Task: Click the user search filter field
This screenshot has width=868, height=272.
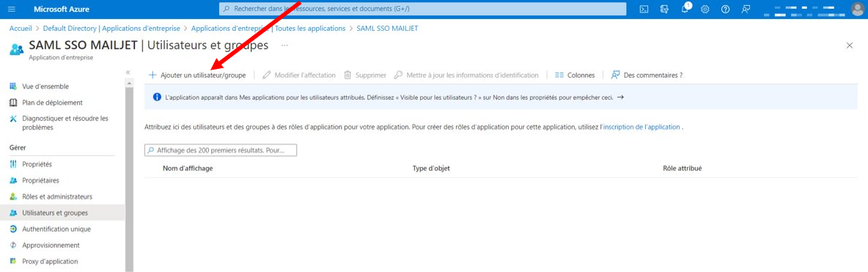Action: click(x=221, y=150)
